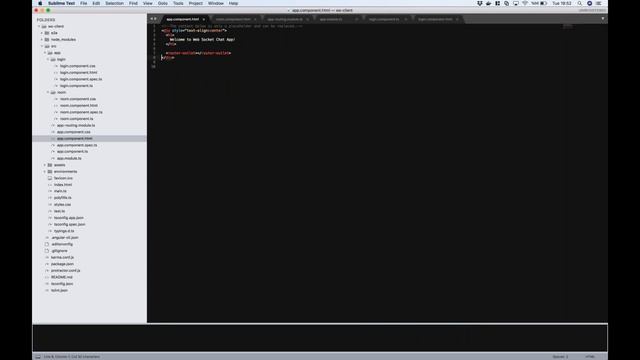Screen dimensions: 640x360
Task: Open login.component.spec.ts in sidebar
Action: (81, 79)
